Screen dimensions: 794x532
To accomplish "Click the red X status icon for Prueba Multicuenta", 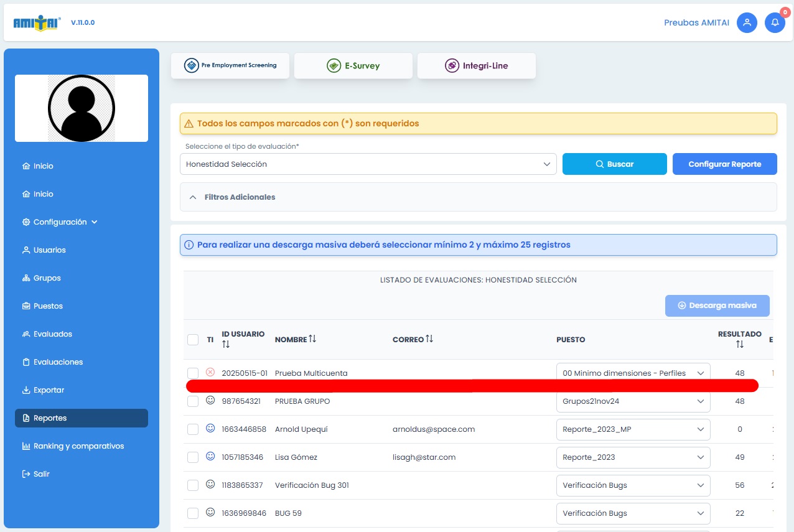I will [210, 372].
